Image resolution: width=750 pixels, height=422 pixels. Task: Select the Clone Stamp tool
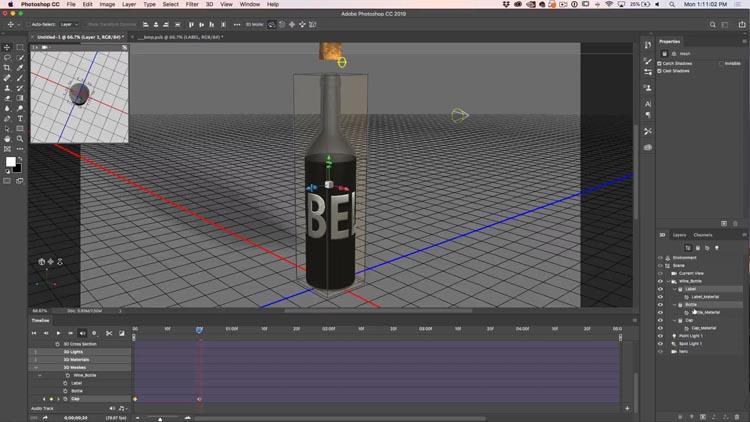[x=7, y=88]
